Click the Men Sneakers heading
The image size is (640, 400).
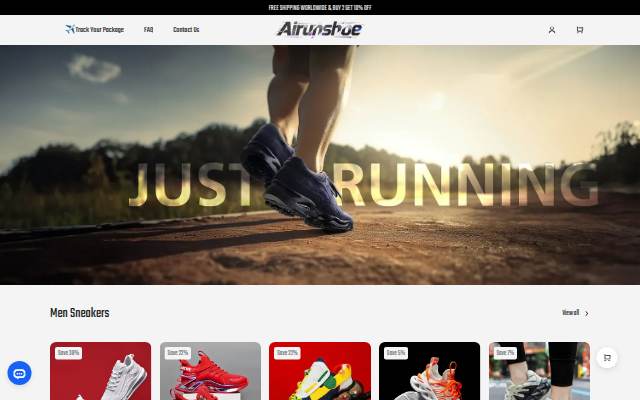point(80,313)
